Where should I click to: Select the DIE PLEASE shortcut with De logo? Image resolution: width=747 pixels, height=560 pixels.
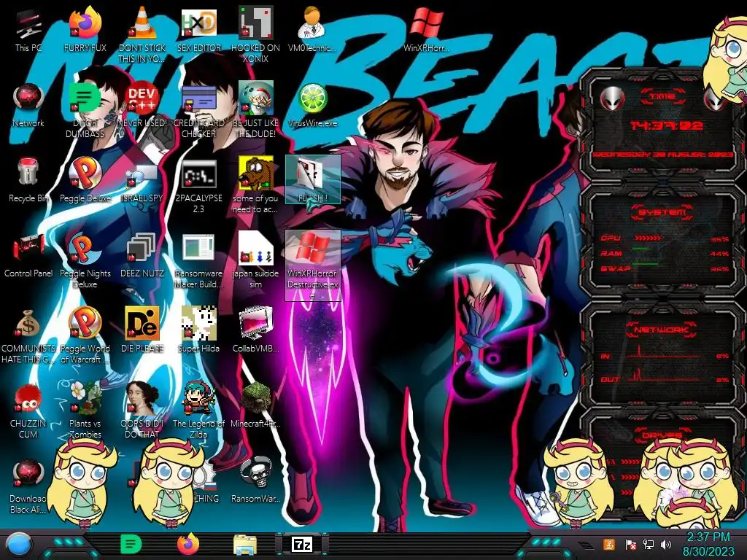(x=142, y=330)
